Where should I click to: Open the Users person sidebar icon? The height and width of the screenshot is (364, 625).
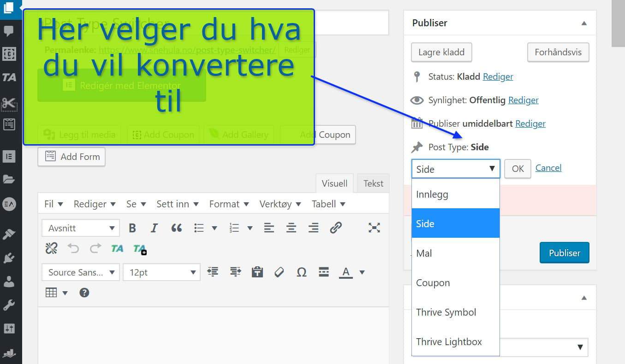click(x=9, y=281)
